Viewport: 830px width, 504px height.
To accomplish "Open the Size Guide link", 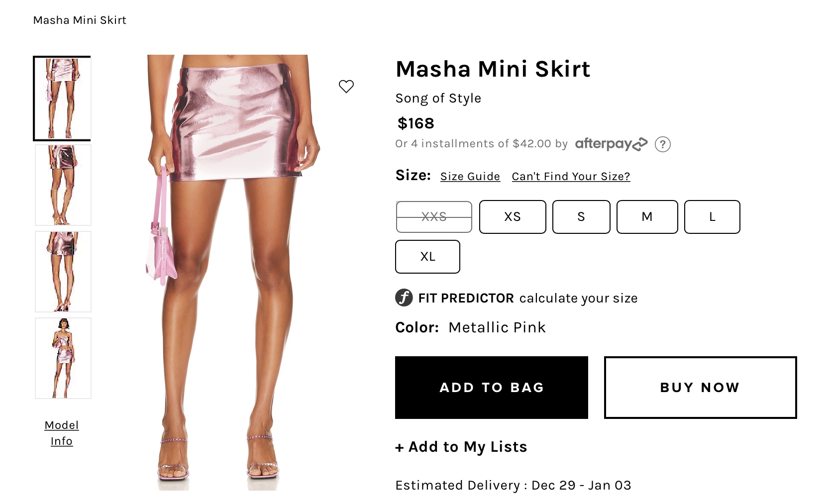I will click(x=470, y=177).
